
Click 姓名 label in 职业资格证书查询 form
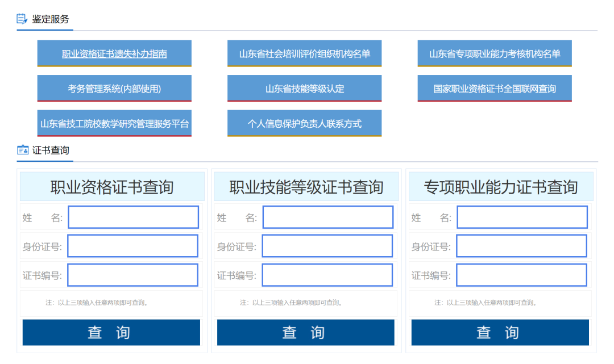[42, 217]
